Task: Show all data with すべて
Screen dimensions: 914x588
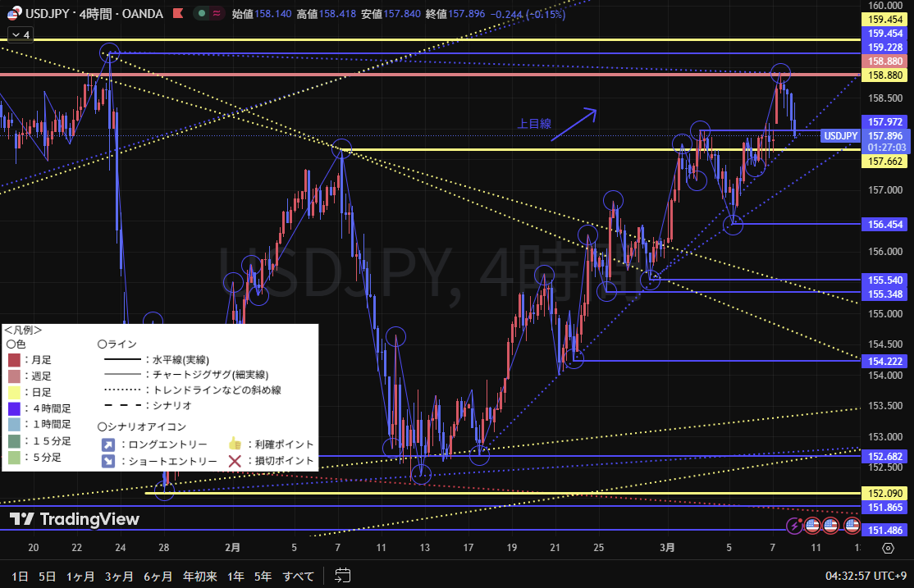Action: (299, 576)
